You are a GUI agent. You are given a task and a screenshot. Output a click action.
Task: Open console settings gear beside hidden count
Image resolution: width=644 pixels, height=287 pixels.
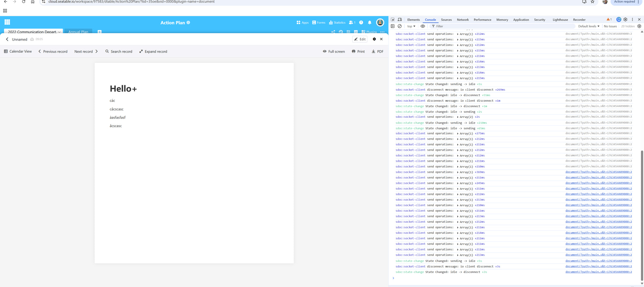click(x=639, y=26)
